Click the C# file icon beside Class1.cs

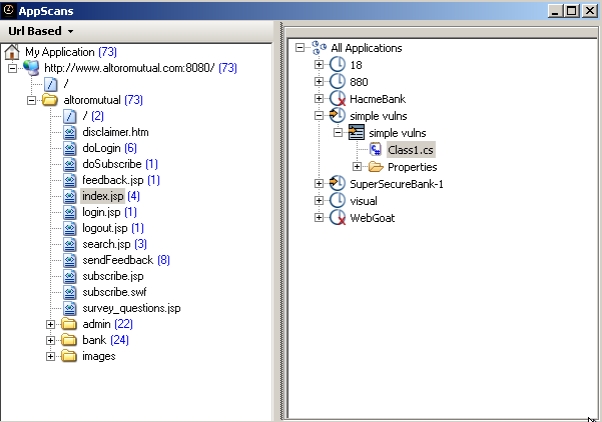coord(375,149)
